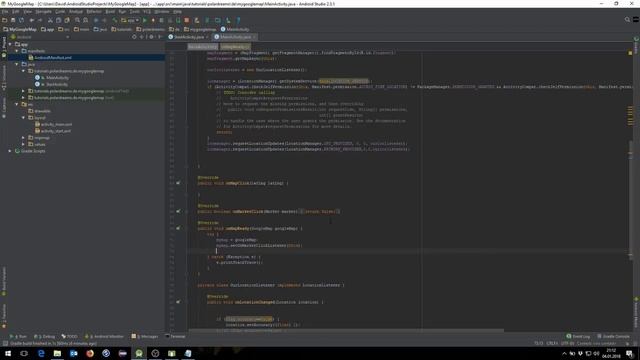Click MyGoogleMap in the breadcrumb bar

click(x=20, y=29)
